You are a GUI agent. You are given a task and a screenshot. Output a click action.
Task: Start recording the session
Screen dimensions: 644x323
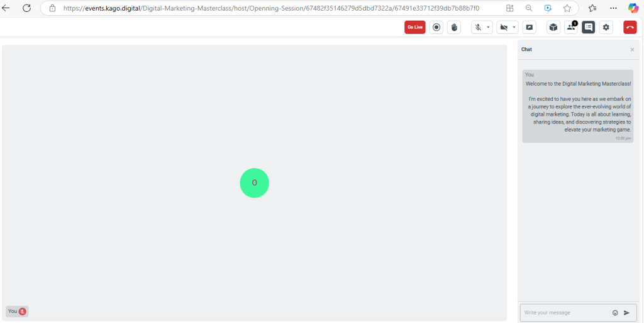436,27
